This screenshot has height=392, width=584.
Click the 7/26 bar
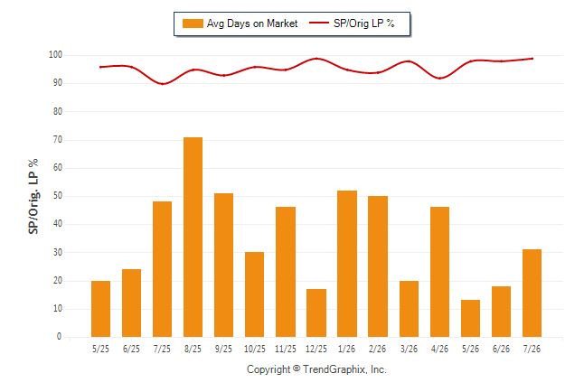(532, 294)
